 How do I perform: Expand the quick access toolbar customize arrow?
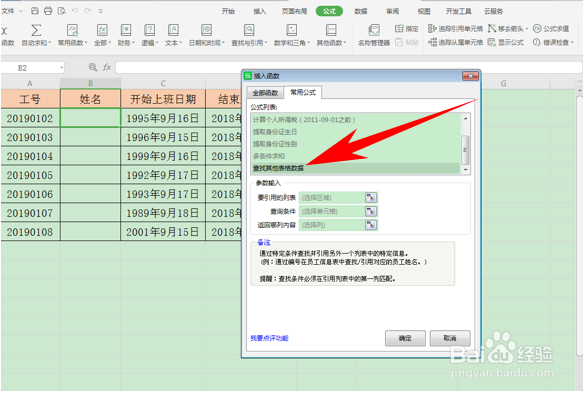pos(101,11)
